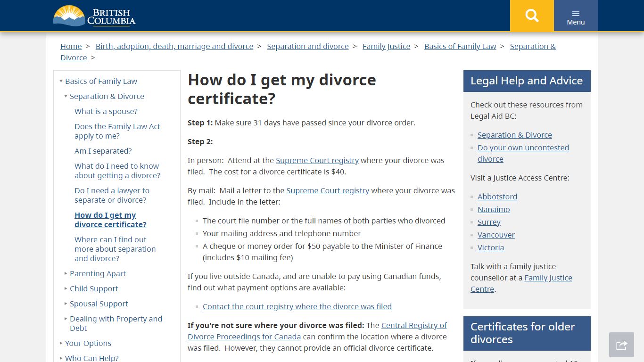Collapse the Basics of Family Law triangle

click(x=61, y=81)
